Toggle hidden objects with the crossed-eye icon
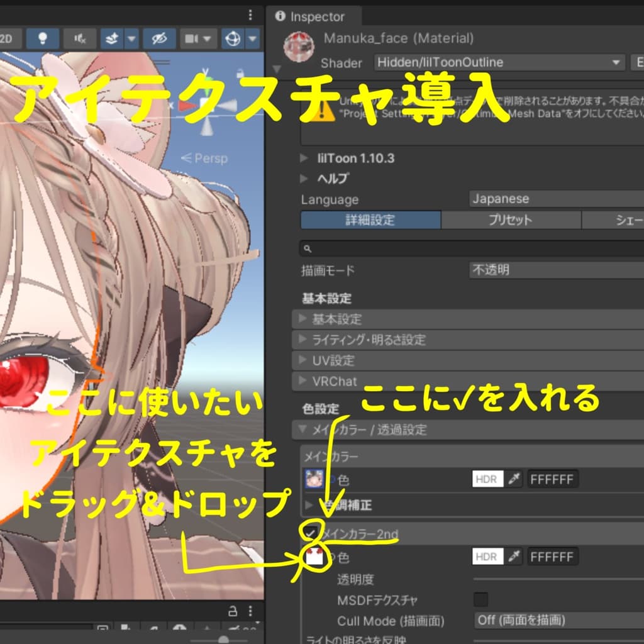The width and height of the screenshot is (644, 644). [160, 38]
